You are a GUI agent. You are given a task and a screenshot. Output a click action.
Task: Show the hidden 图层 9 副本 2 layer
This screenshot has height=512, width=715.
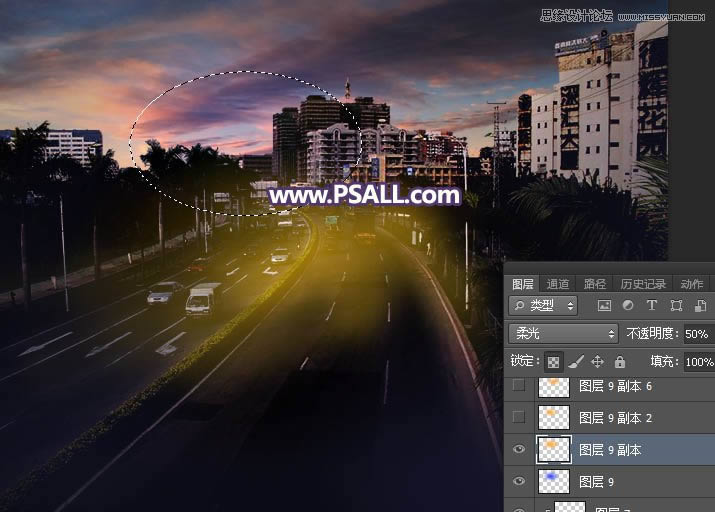click(518, 417)
